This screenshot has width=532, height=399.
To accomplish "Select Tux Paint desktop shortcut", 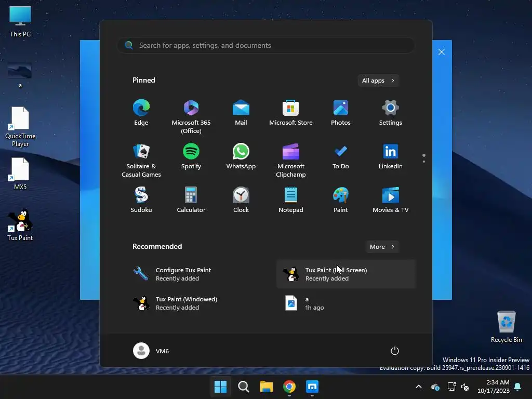I will pyautogui.click(x=20, y=224).
